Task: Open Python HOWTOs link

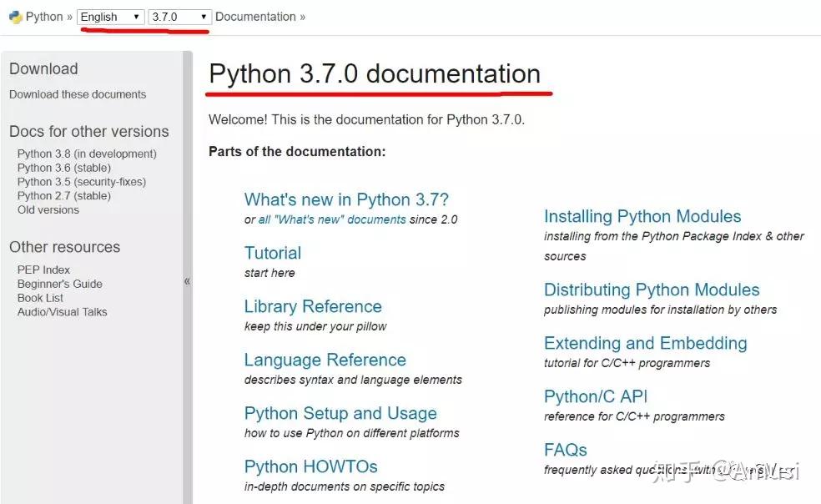Action: (x=310, y=466)
